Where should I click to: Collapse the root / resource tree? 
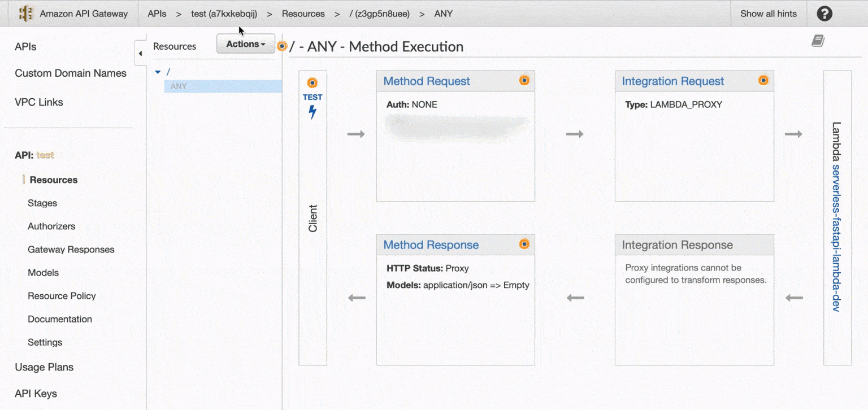pos(158,72)
